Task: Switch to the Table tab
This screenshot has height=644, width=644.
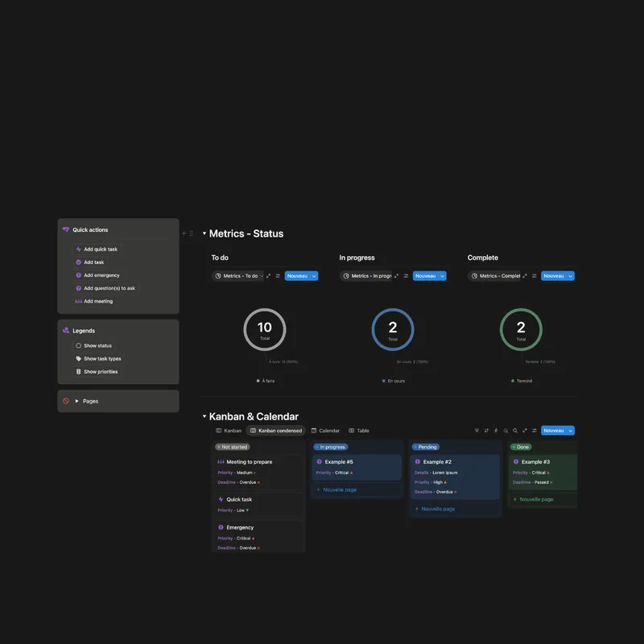Action: tap(359, 431)
